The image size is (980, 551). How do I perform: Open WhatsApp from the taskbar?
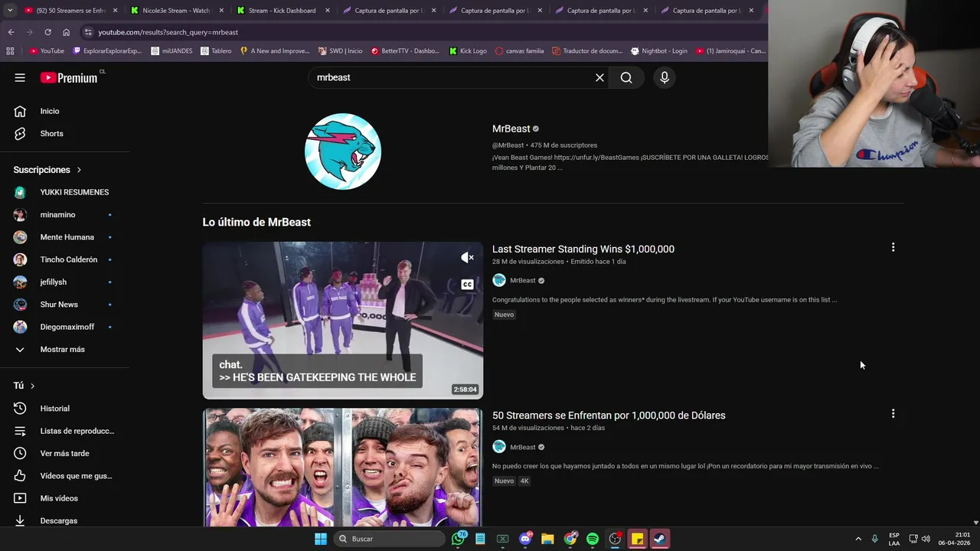[x=458, y=539]
